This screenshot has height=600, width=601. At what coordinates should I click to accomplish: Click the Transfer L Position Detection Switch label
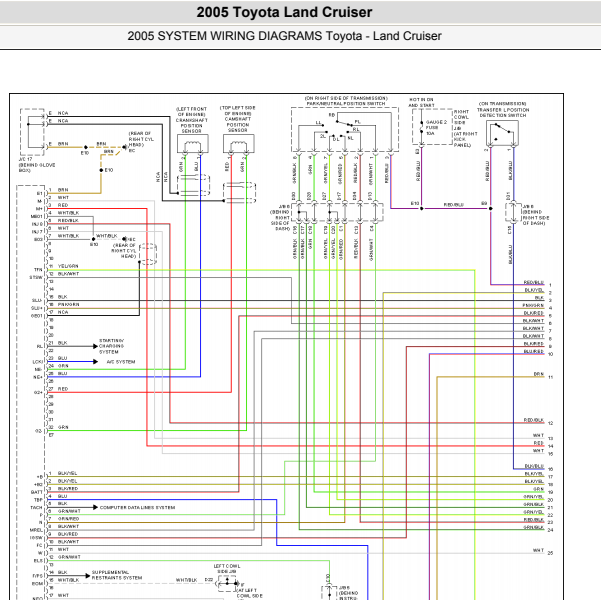(502, 109)
